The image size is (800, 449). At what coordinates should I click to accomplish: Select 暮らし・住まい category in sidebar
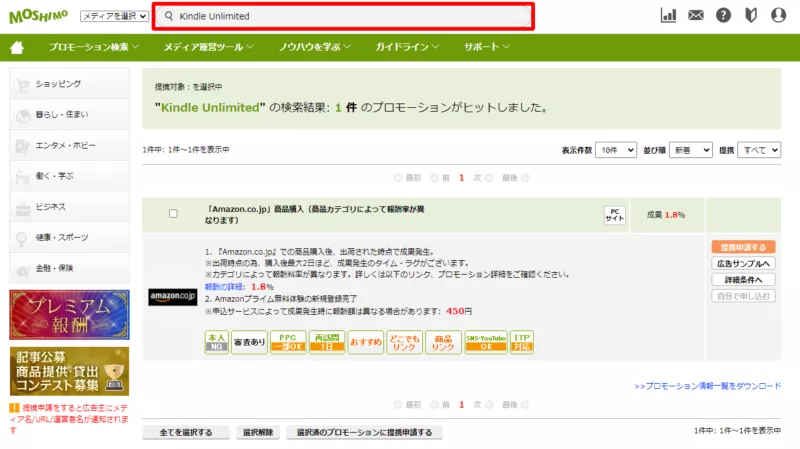tap(69, 114)
